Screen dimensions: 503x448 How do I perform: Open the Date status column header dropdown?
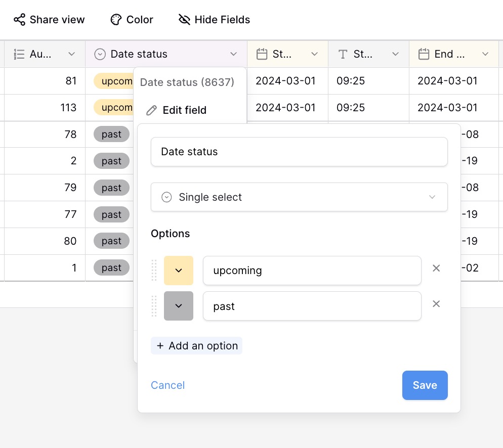click(233, 54)
